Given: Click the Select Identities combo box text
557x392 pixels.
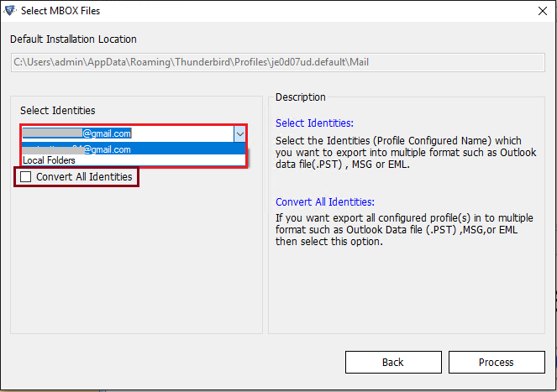Looking at the screenshot, I should point(127,133).
